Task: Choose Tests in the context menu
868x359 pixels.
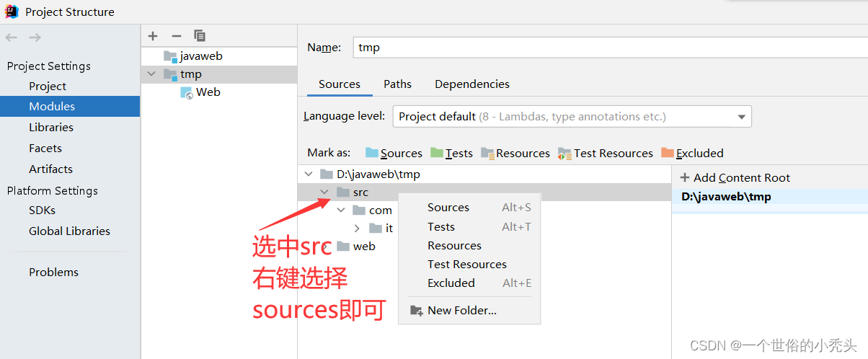Action: [x=469, y=226]
